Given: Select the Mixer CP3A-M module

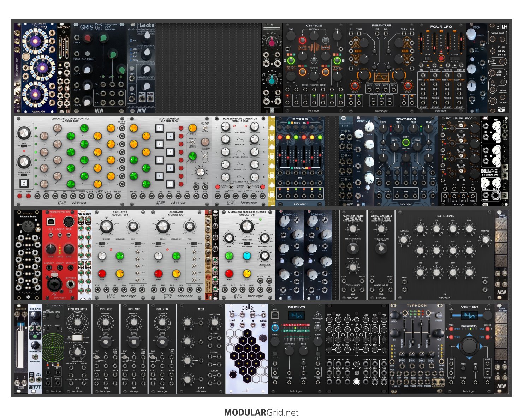Looking at the screenshot, I should point(201,348).
